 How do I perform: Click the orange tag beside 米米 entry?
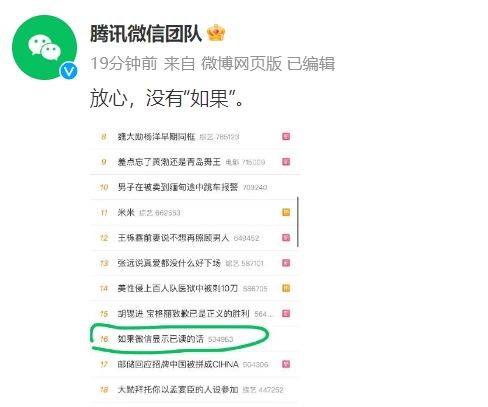coord(286,212)
